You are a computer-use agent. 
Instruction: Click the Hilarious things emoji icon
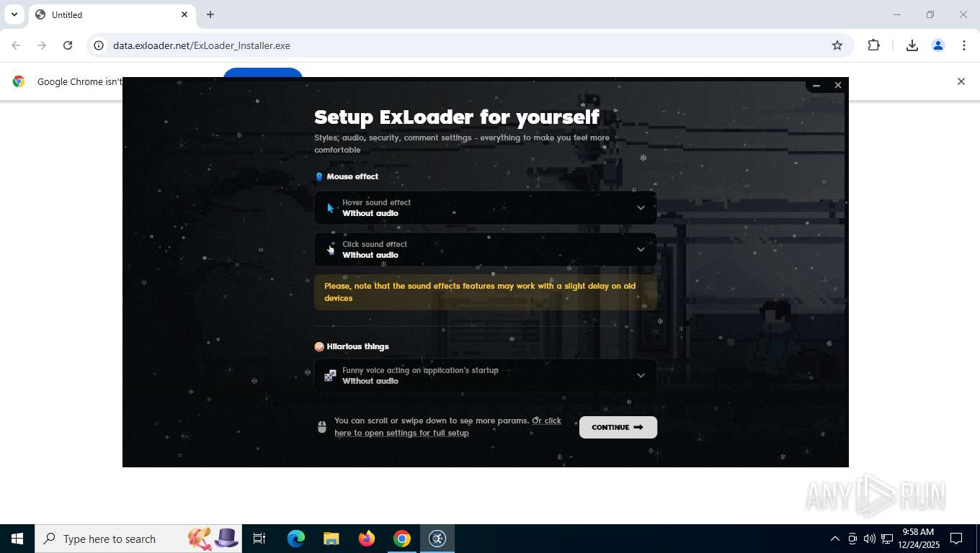319,346
